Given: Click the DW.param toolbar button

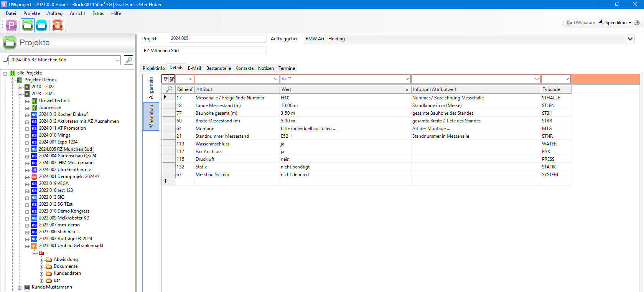Looking at the screenshot, I should point(581,23).
